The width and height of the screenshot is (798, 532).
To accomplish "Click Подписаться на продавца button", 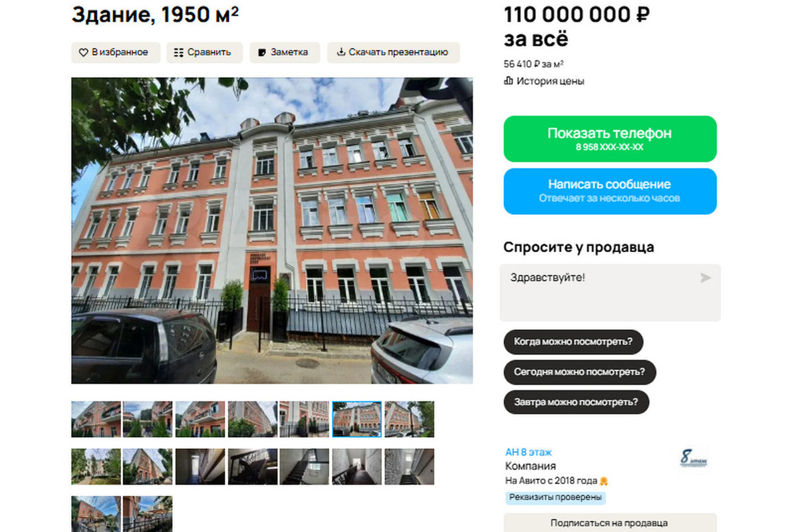I will 610,523.
